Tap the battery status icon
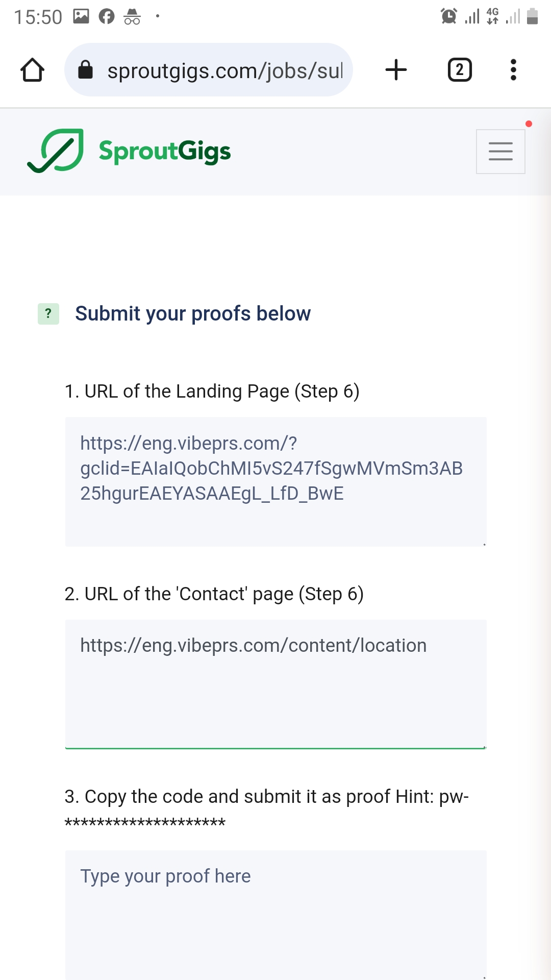 pos(532,16)
